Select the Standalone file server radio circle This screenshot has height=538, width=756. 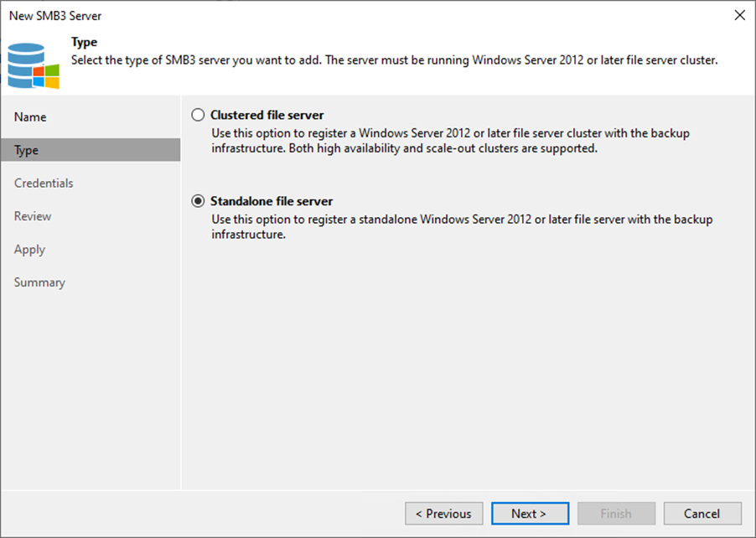point(198,201)
